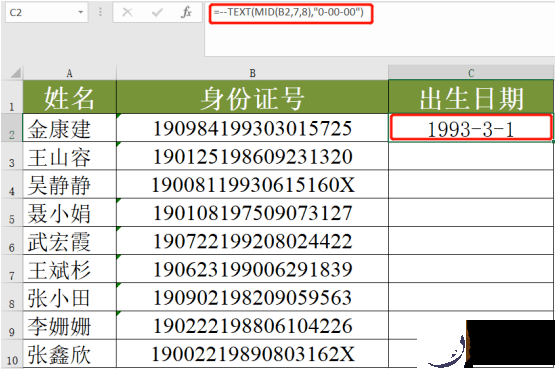Select ID cell 190902198209059563
This screenshot has height=373, width=556.
coord(252,297)
